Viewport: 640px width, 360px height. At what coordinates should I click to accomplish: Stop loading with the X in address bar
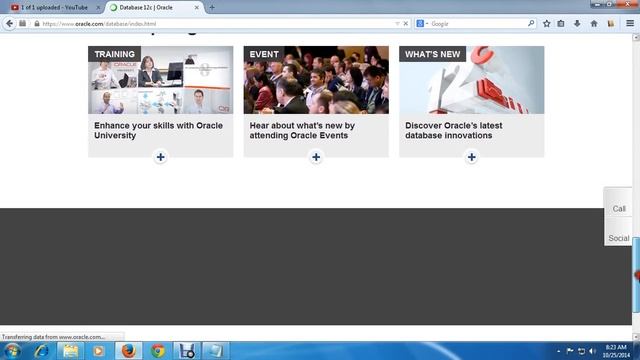tap(405, 24)
